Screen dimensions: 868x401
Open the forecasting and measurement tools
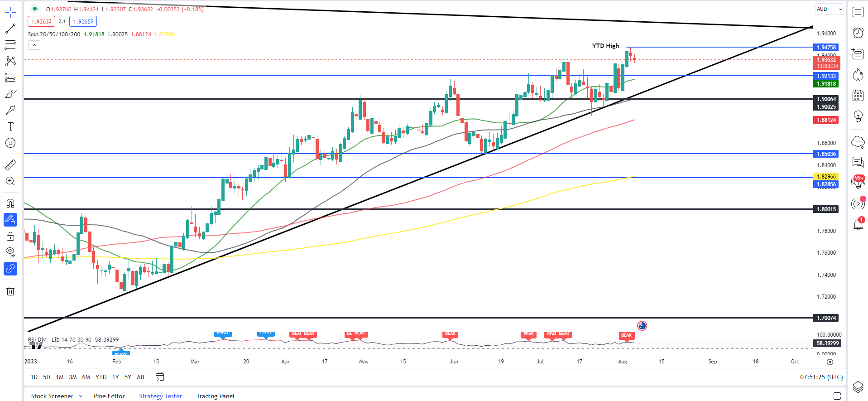[x=10, y=77]
